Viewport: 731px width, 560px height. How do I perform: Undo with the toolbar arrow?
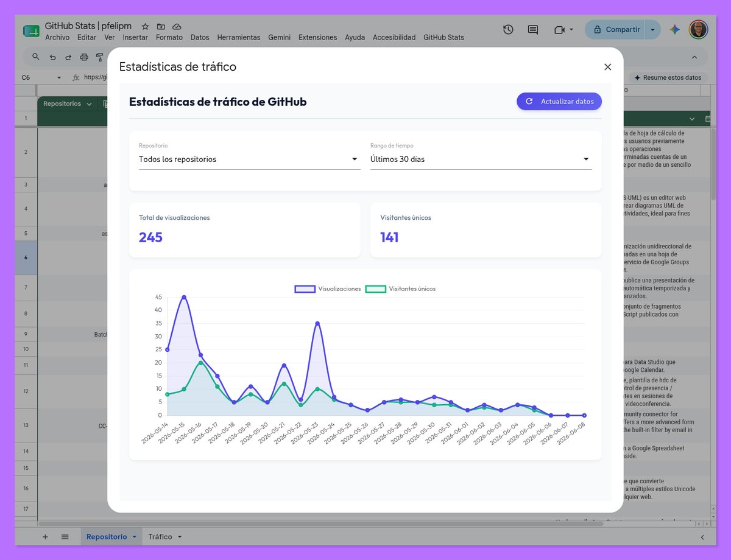[x=52, y=57]
